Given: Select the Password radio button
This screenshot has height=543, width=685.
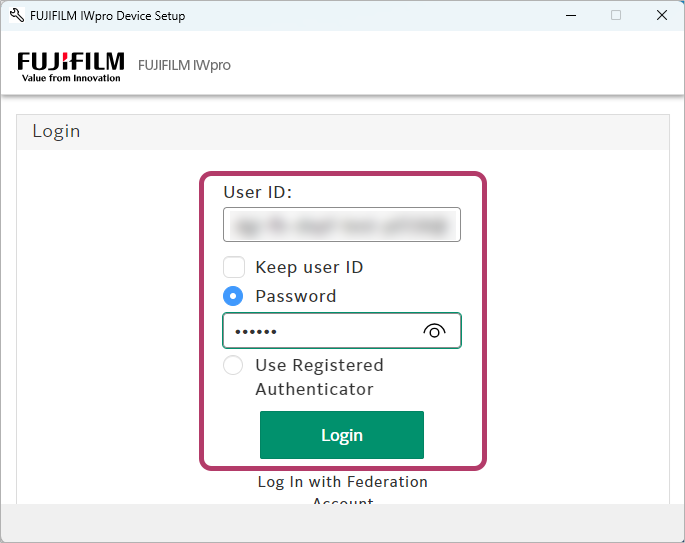Looking at the screenshot, I should click(x=233, y=296).
